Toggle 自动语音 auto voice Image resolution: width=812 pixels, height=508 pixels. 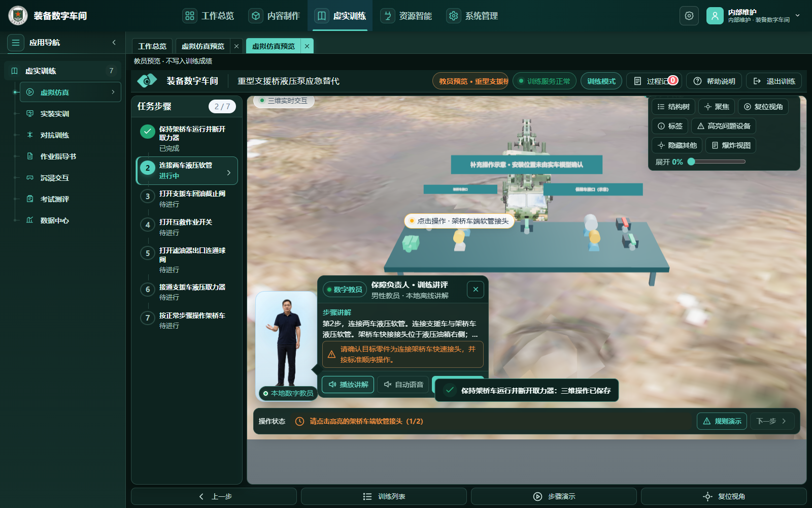403,385
